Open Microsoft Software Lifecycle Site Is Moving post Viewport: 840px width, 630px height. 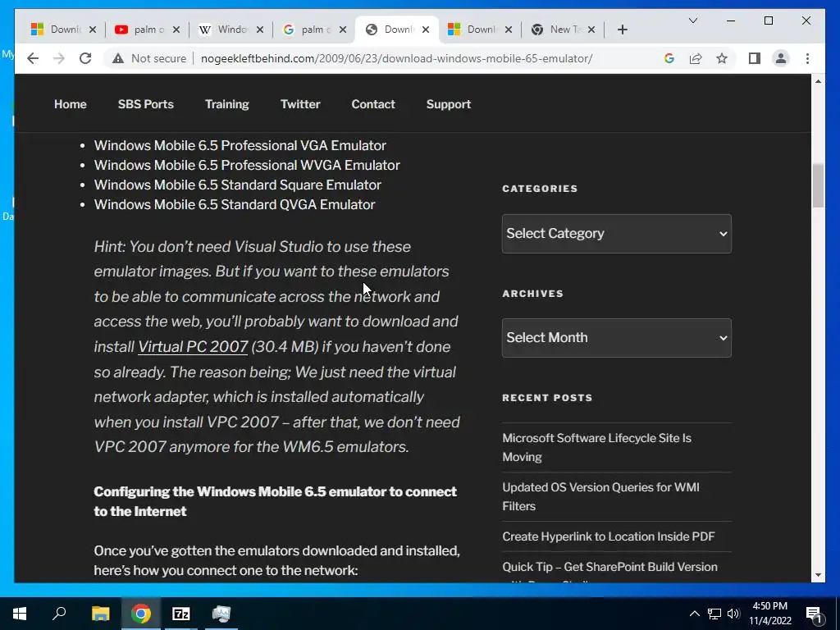597,447
